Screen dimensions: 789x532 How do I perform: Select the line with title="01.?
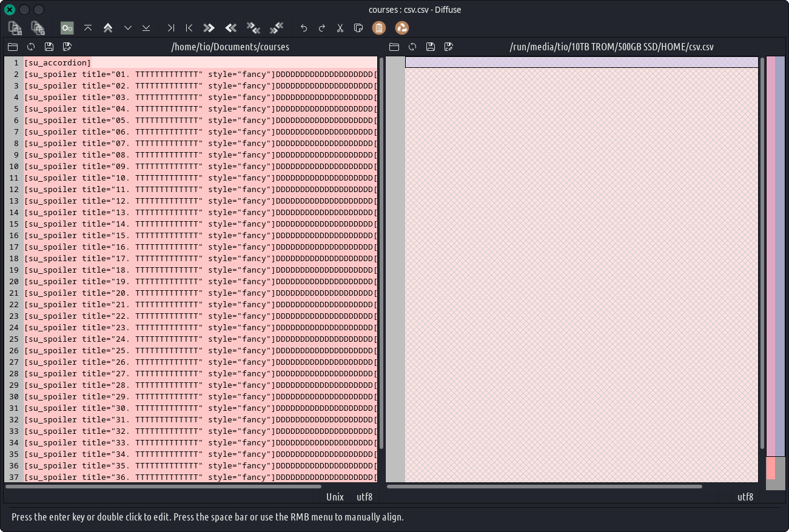pyautogui.click(x=200, y=74)
